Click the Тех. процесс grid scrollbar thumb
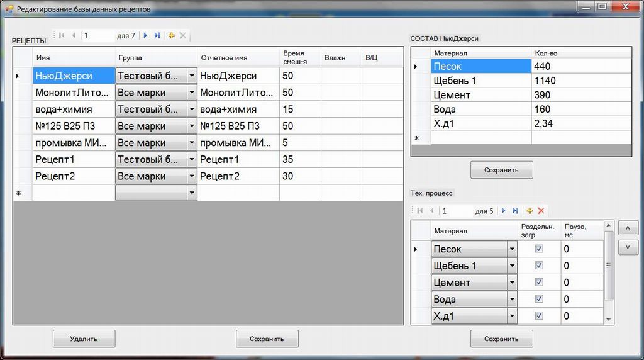This screenshot has height=360, width=644. point(609,266)
